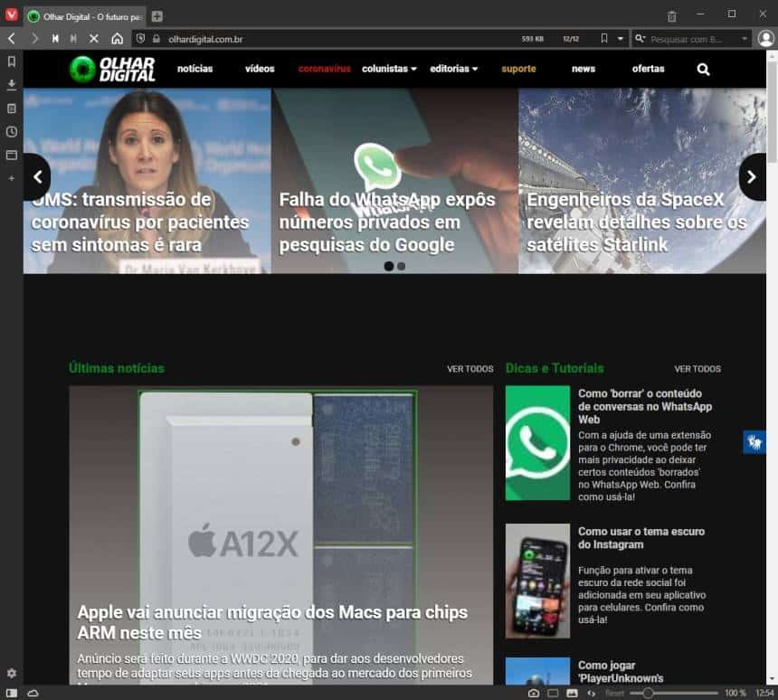Viewport: 778px width, 700px height.
Task: Open the ofertas menu item
Action: pyautogui.click(x=648, y=69)
